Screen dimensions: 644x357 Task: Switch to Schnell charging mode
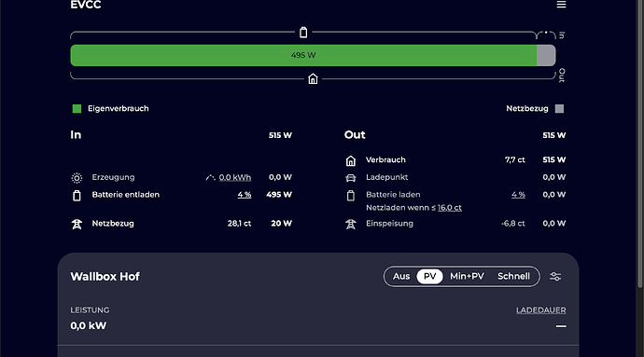(513, 276)
